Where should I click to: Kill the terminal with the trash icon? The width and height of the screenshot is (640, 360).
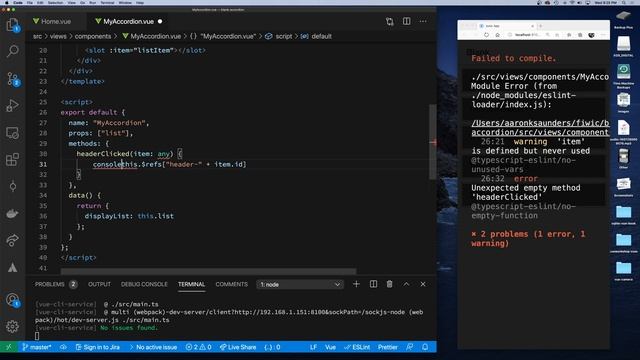click(389, 284)
